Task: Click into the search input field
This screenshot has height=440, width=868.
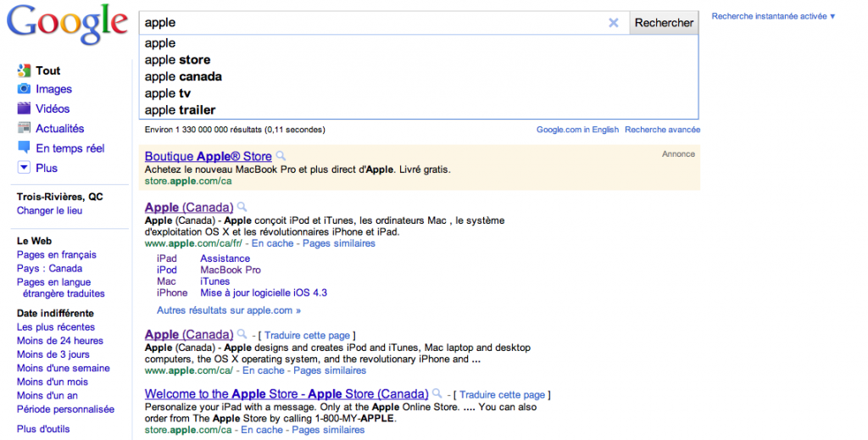Action: click(373, 23)
